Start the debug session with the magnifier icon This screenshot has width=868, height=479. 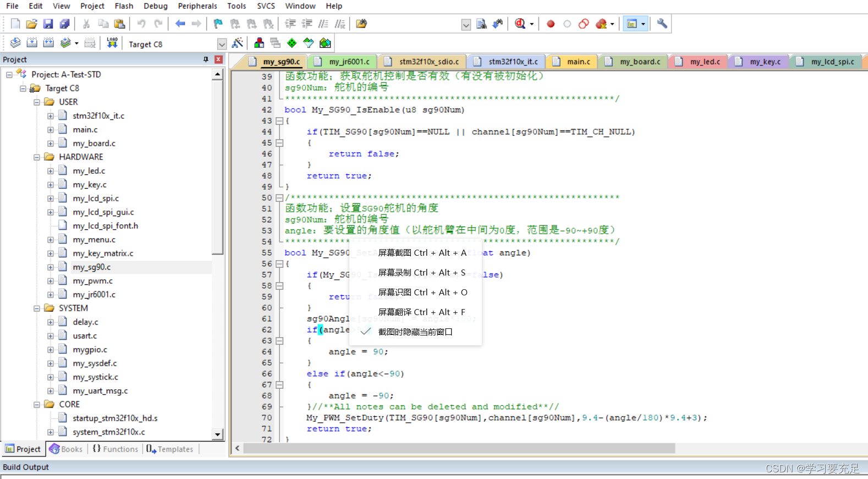pyautogui.click(x=520, y=24)
